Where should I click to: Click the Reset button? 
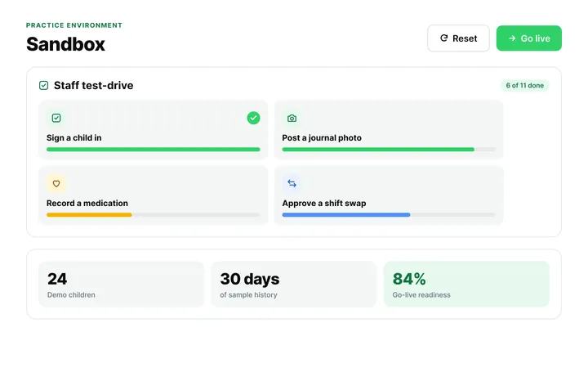(458, 38)
